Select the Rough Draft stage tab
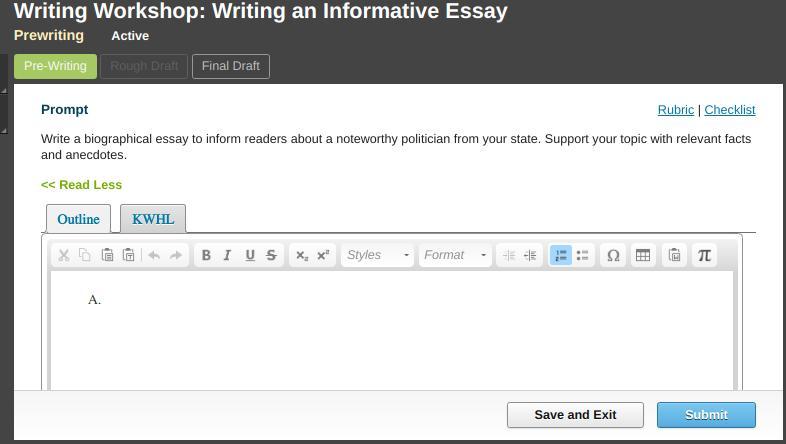Viewport: 786px width, 444px height. [144, 66]
